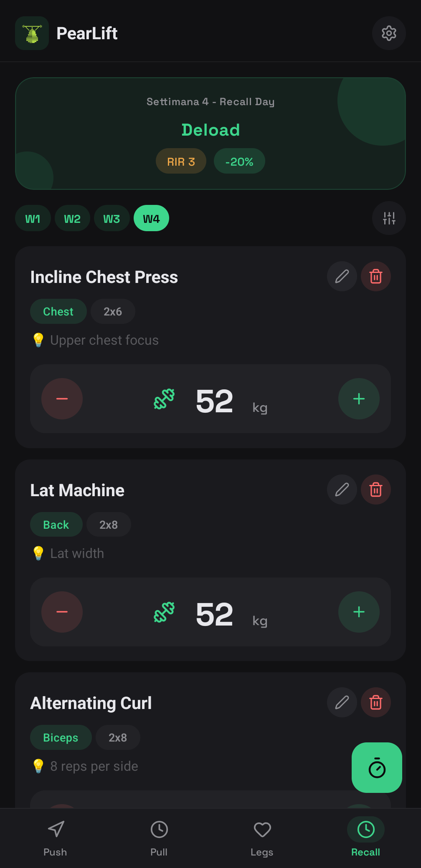Select week W1

click(x=33, y=218)
